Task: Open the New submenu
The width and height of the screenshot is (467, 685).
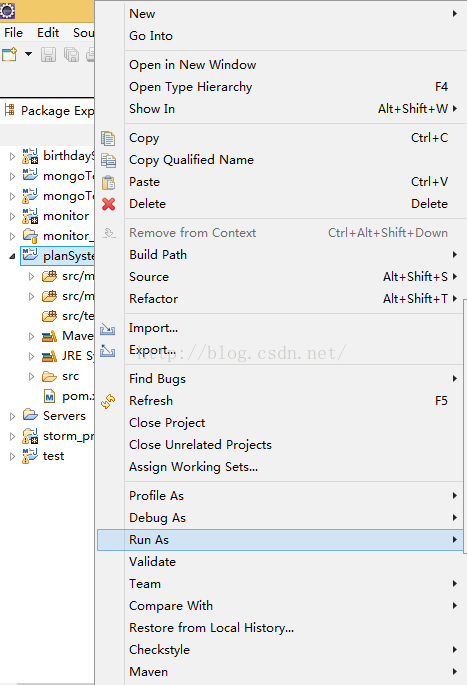Action: tap(280, 14)
